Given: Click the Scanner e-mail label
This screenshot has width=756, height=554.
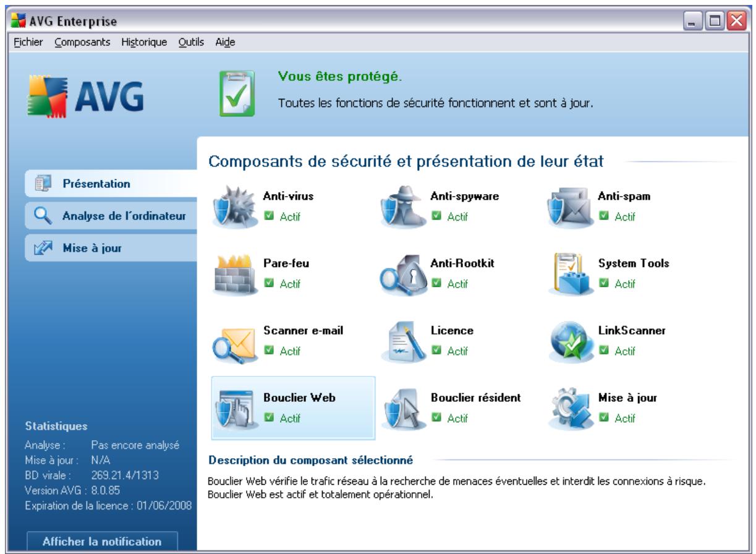Looking at the screenshot, I should point(303,330).
